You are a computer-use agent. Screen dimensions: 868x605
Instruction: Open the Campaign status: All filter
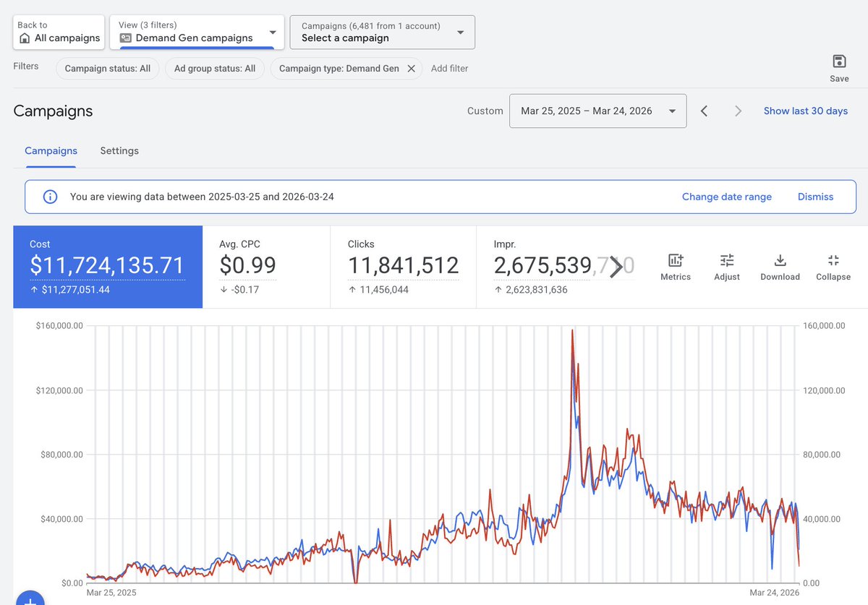coord(108,69)
